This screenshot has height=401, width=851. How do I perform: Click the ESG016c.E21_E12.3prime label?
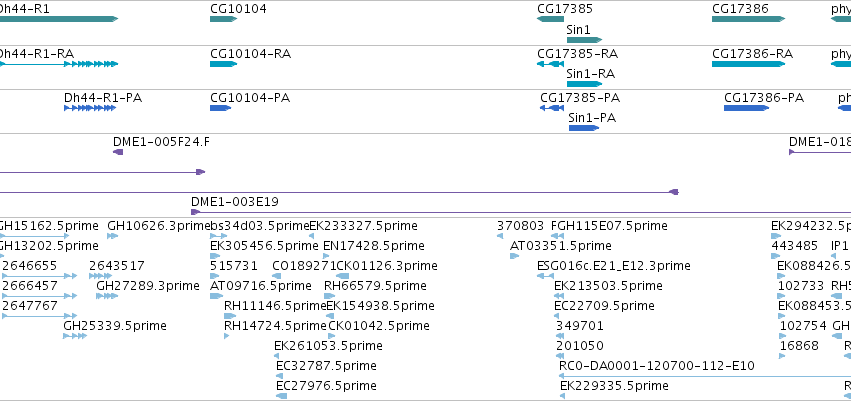point(614,266)
